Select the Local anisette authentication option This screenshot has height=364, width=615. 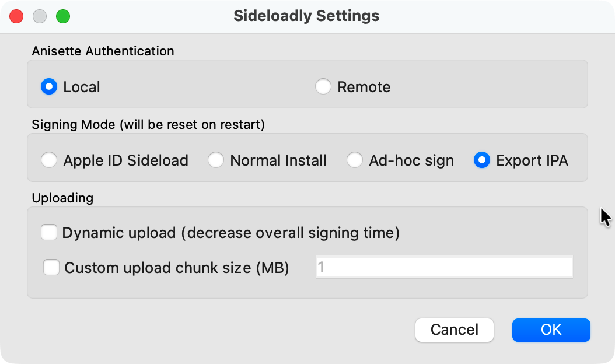point(49,87)
